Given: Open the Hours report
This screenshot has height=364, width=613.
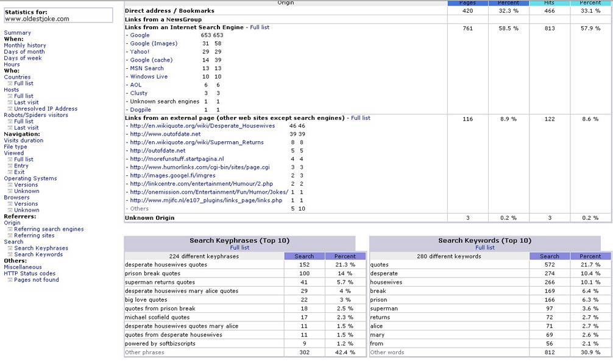Looking at the screenshot, I should [12, 65].
